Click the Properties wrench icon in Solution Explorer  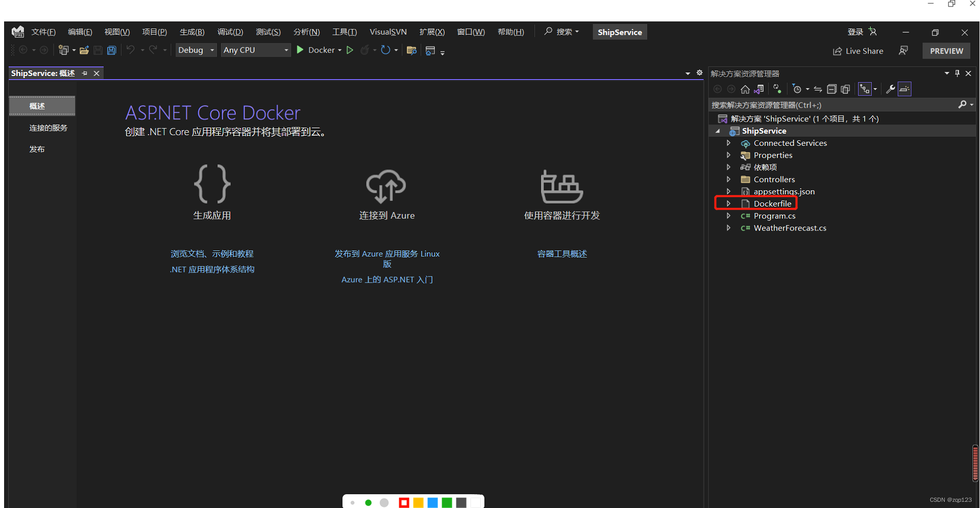(890, 89)
